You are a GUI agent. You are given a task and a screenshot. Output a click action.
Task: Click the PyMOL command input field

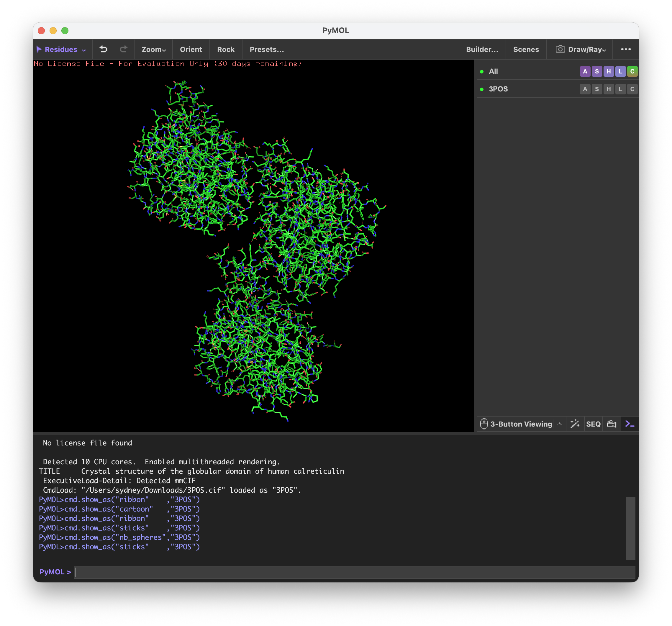(354, 572)
